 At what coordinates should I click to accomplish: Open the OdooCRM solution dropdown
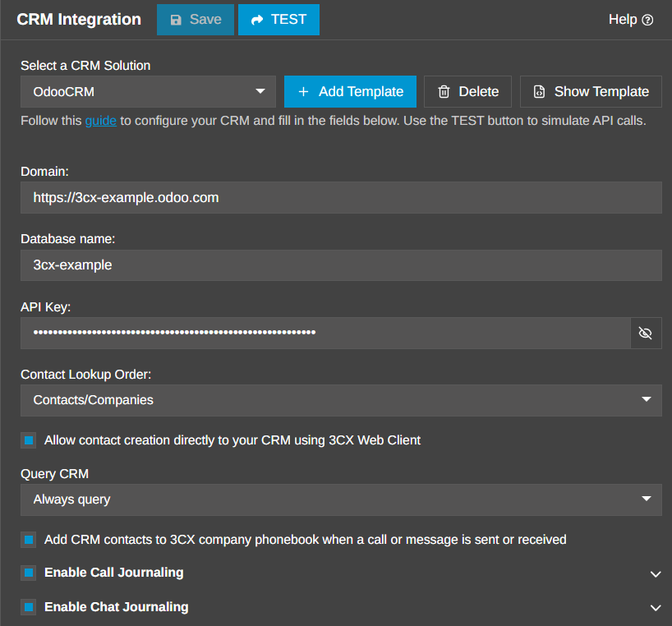click(148, 92)
